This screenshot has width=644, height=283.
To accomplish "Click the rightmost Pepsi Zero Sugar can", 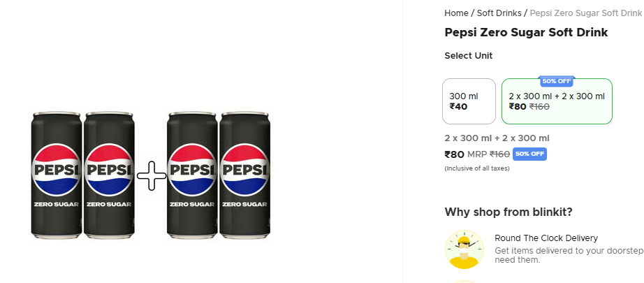I will tap(244, 175).
